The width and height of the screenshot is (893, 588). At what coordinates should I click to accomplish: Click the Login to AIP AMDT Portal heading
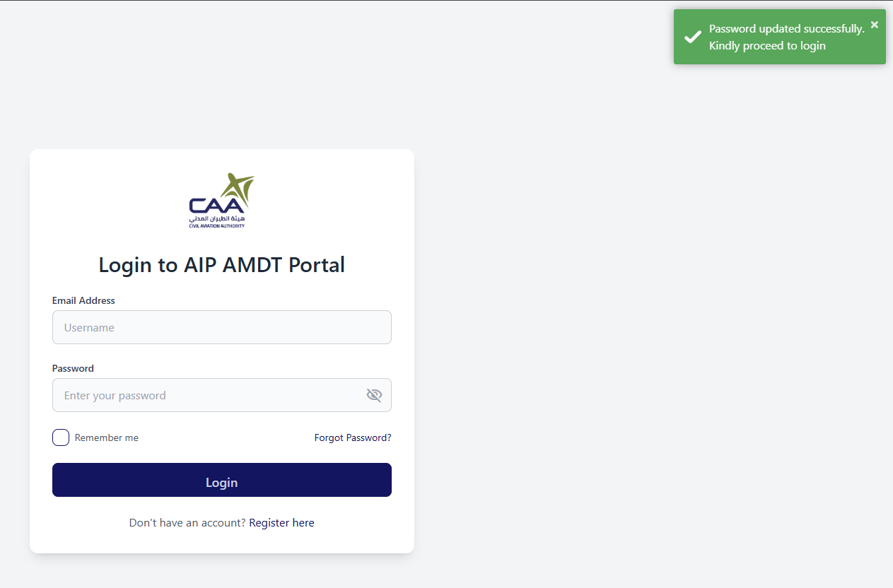click(222, 265)
